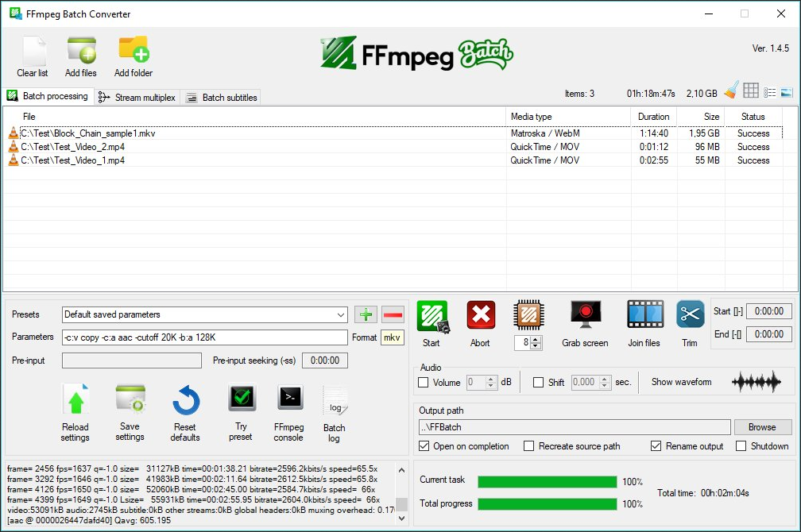Sort by the Media type column header

pyautogui.click(x=568, y=117)
